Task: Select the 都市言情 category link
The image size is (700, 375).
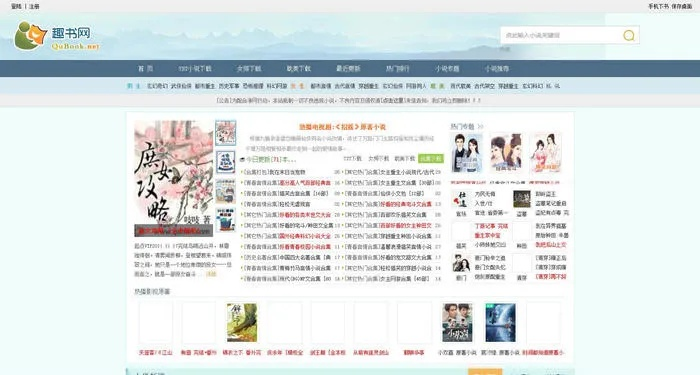Action: (321, 86)
